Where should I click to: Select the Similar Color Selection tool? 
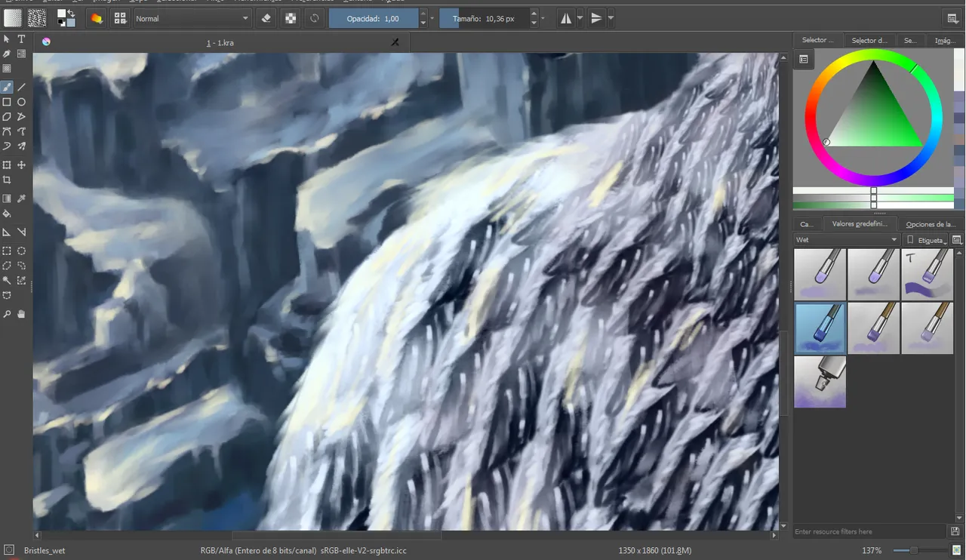click(x=21, y=281)
